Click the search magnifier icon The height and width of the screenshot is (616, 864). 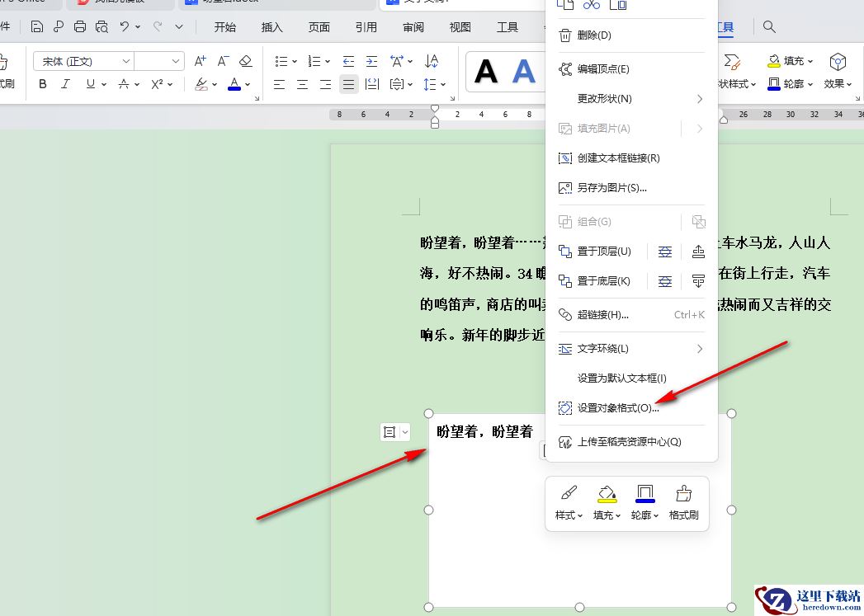[x=769, y=26]
